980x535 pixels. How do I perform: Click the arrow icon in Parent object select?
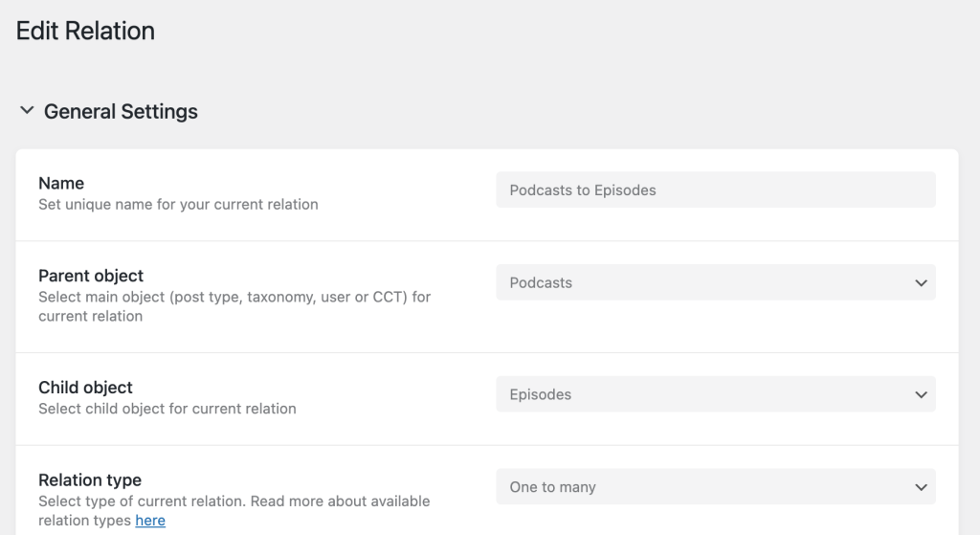pyautogui.click(x=921, y=282)
